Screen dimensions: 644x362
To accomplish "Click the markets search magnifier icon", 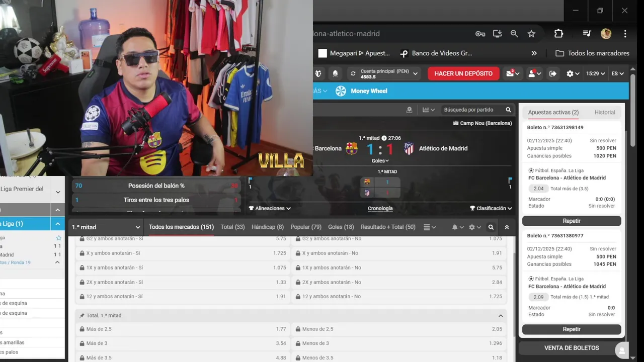I will pyautogui.click(x=491, y=227).
